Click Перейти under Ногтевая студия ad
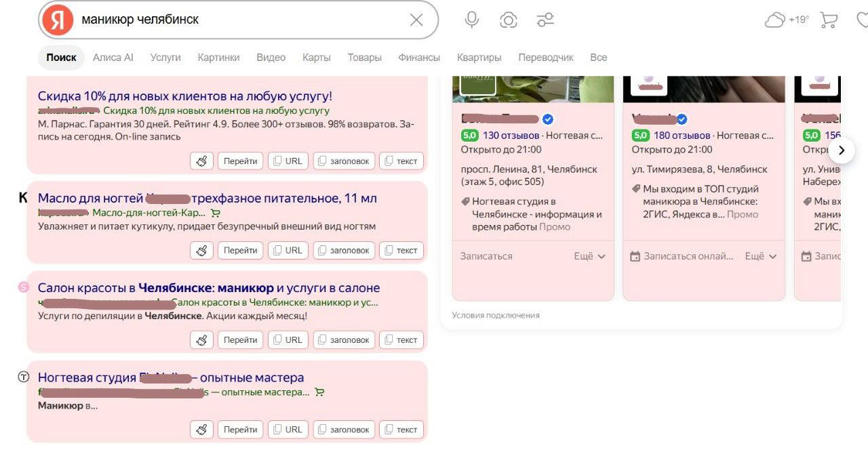This screenshot has width=868, height=454. pos(240,429)
